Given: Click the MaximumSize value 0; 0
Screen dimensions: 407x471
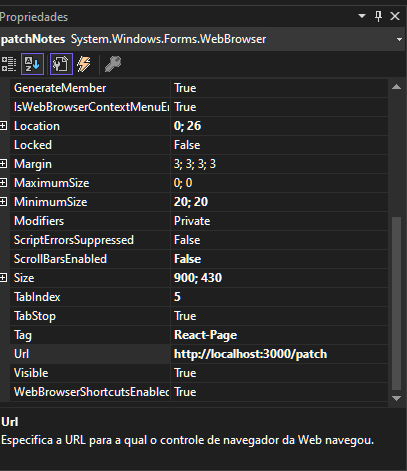Looking at the screenshot, I should point(279,183).
